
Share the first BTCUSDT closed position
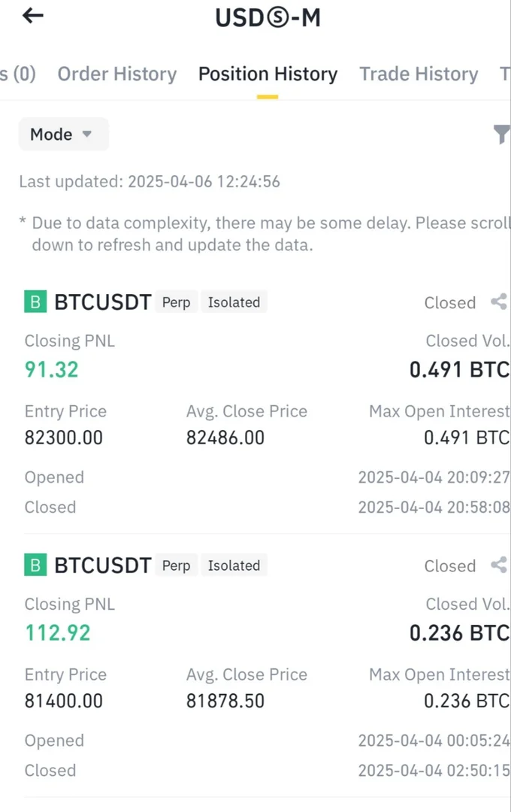point(498,302)
